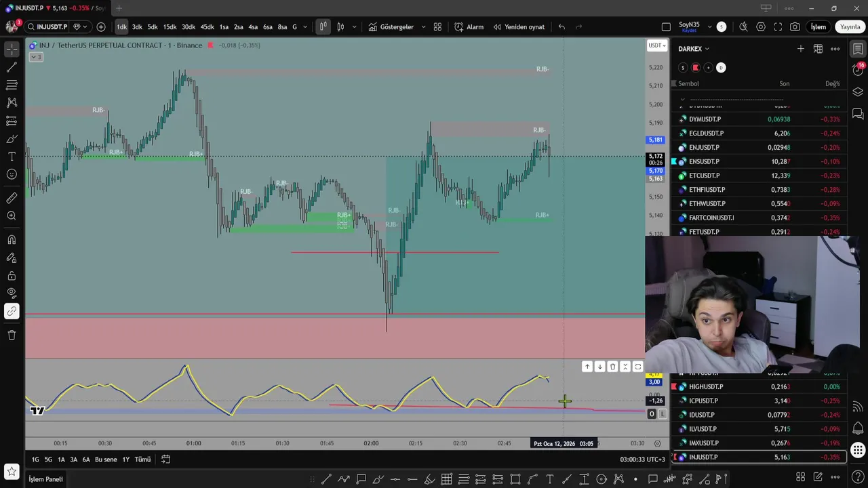Select the 1dk timeframe
The height and width of the screenshot is (488, 868).
121,27
